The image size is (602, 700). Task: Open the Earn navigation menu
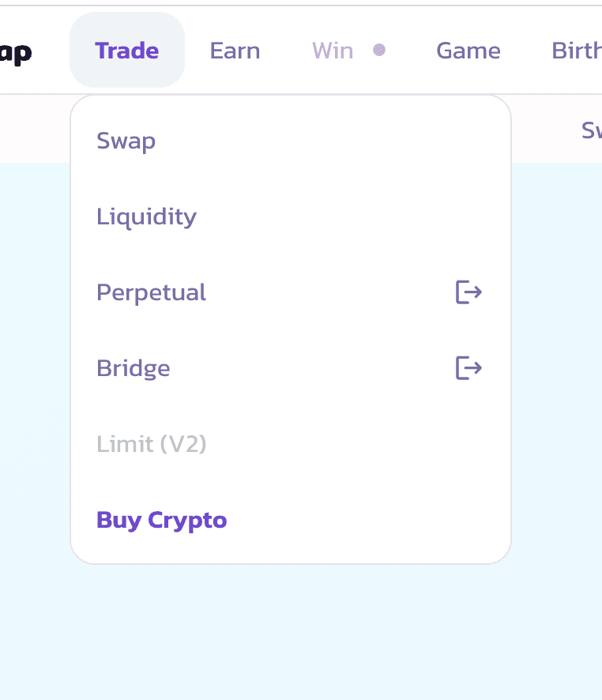(235, 51)
